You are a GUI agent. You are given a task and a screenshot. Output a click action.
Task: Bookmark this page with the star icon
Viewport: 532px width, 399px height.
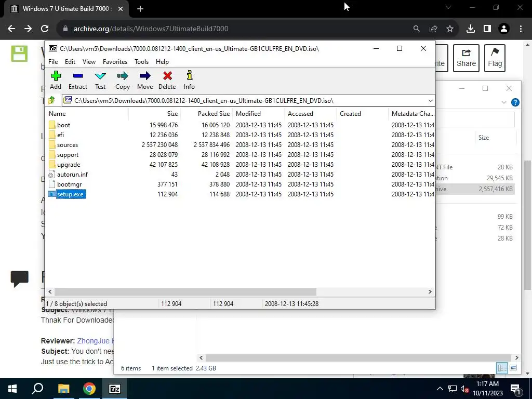pos(450,29)
